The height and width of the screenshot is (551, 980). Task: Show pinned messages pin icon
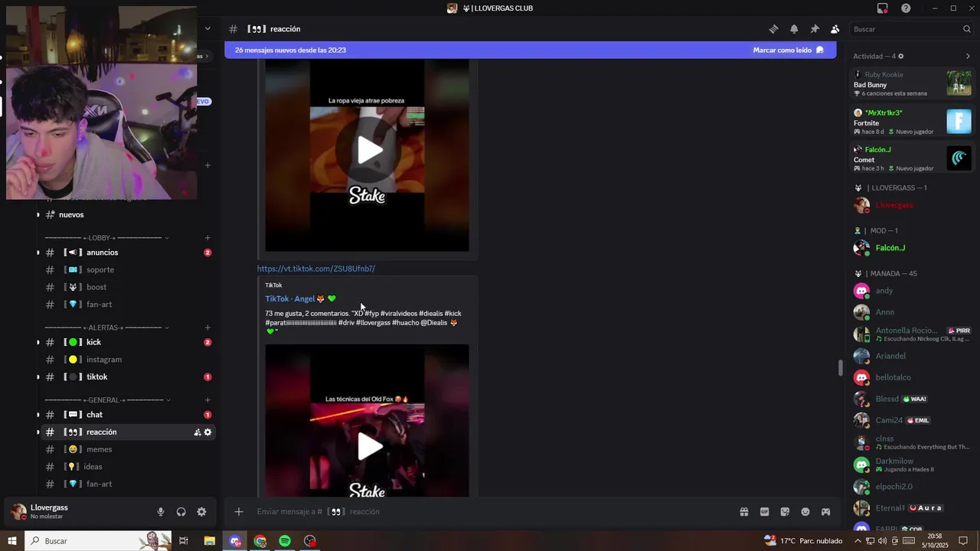pos(815,29)
